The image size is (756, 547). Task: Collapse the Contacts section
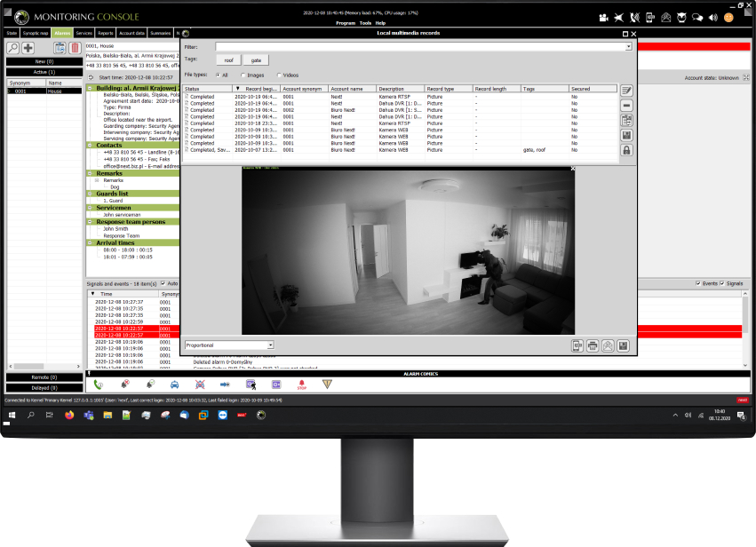tap(90, 145)
